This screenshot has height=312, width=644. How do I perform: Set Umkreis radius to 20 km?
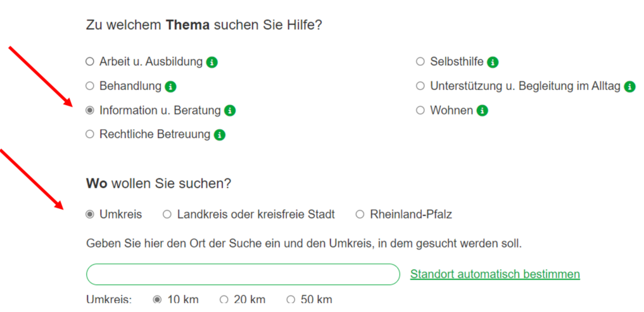pos(224,300)
